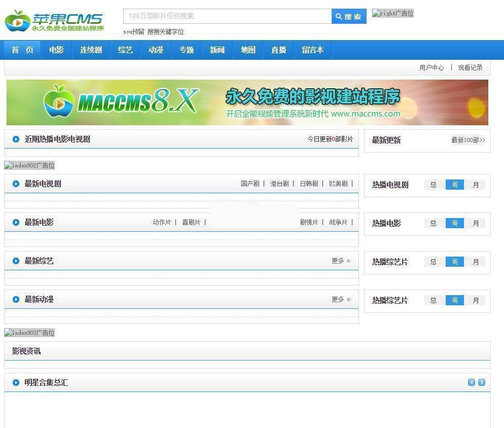This screenshot has width=504, height=428.
Task: Click the blue 搜索 magnifier button
Action: pos(349,16)
